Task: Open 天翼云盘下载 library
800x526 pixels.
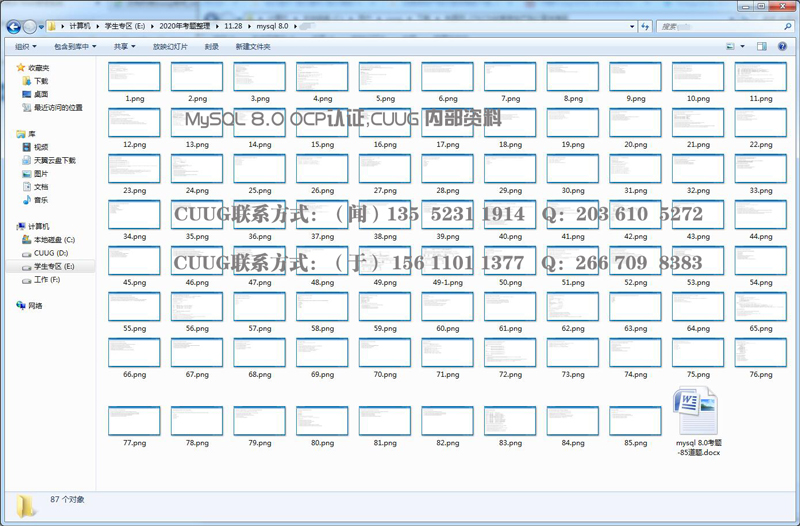Action: pyautogui.click(x=54, y=161)
